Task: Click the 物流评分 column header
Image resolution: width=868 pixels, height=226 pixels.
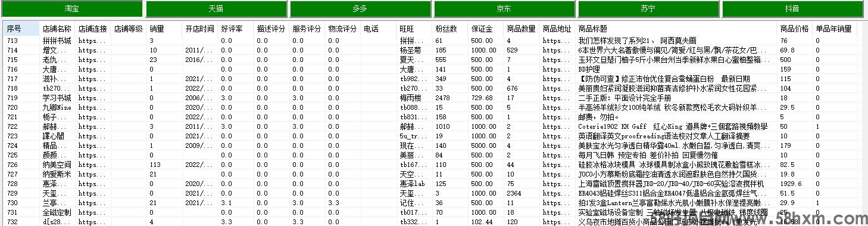Action: 343,29
